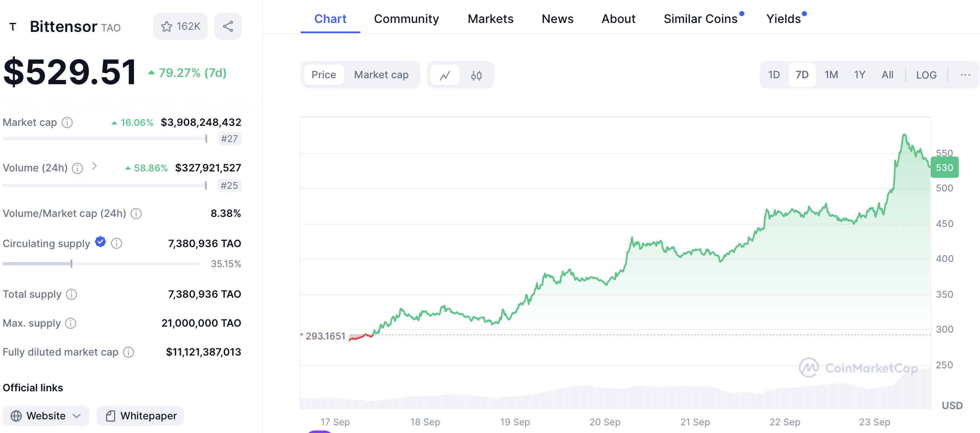The height and width of the screenshot is (433, 980).
Task: Enable LOG scale on the chart
Action: 926,75
